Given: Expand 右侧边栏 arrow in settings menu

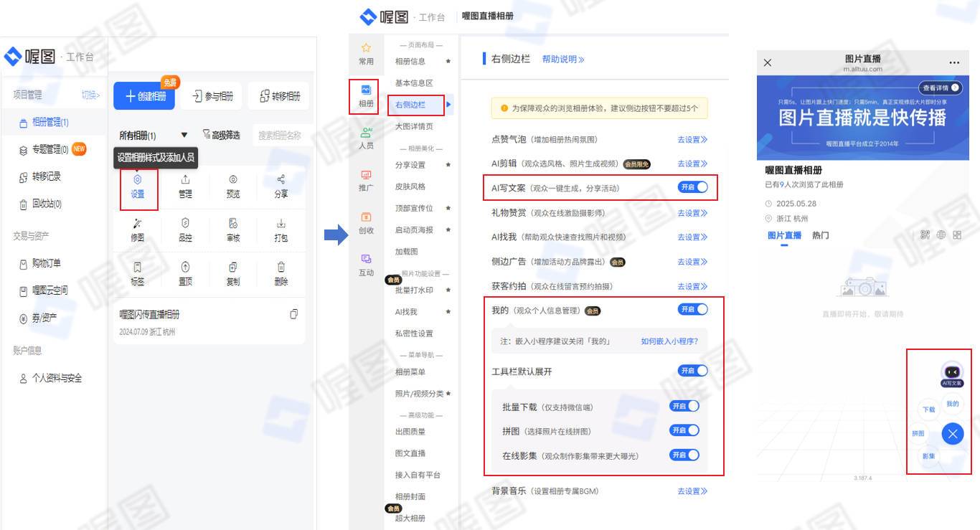Looking at the screenshot, I should (x=448, y=105).
